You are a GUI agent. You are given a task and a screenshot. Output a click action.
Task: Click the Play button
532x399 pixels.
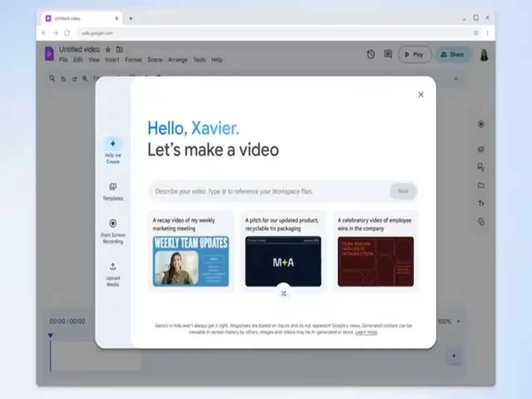point(414,54)
